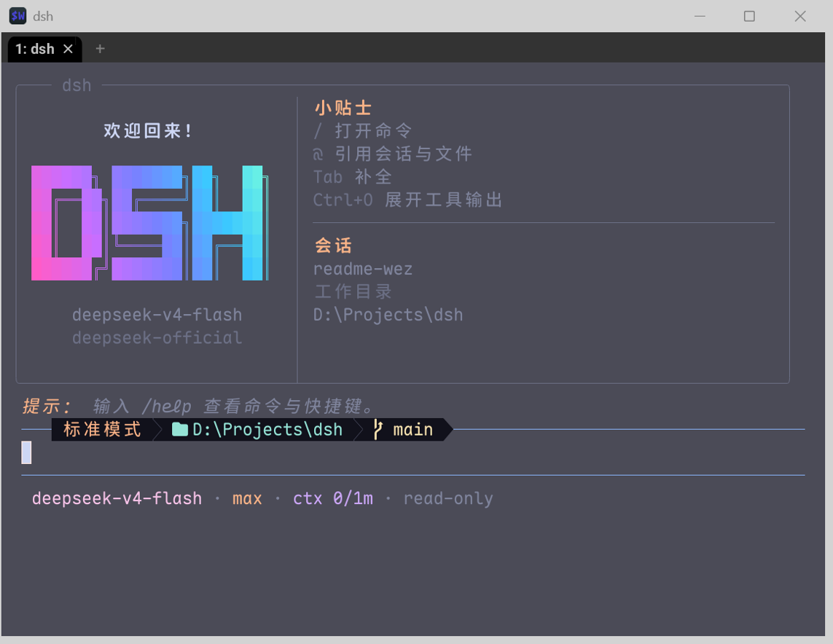Image resolution: width=833 pixels, height=644 pixels.
Task: Click the '/ 打开命令' tip line
Action: [363, 130]
